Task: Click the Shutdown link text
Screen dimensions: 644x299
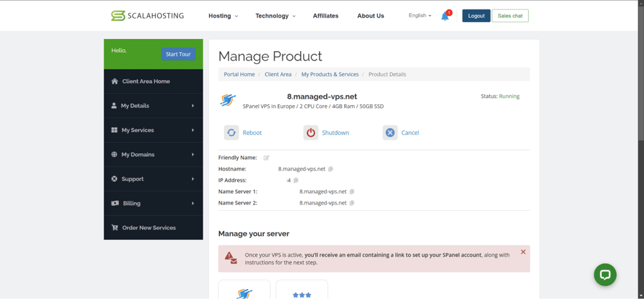Action: (336, 133)
